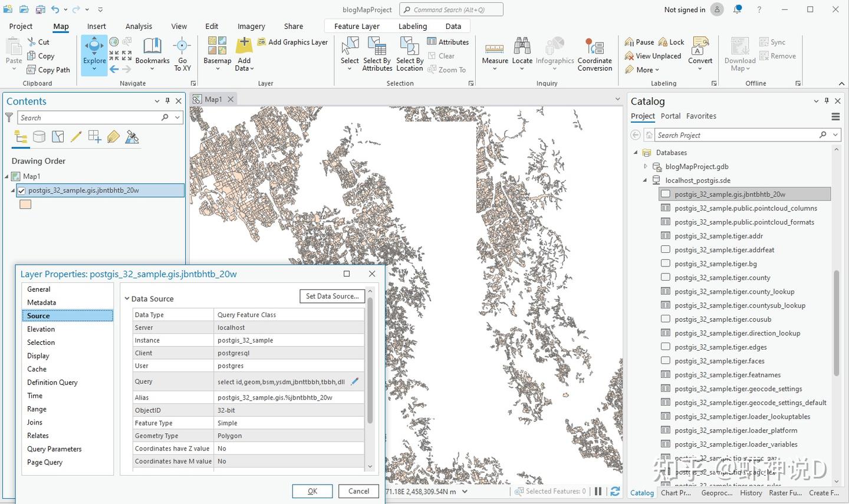The width and height of the screenshot is (849, 504).
Task: Click the Set Data Source button
Action: [x=332, y=296]
